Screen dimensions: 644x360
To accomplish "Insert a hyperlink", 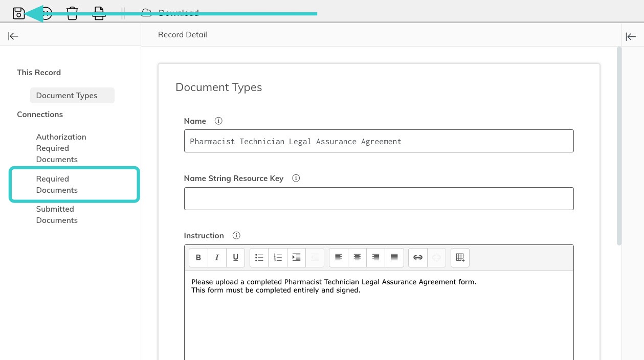I will (418, 258).
